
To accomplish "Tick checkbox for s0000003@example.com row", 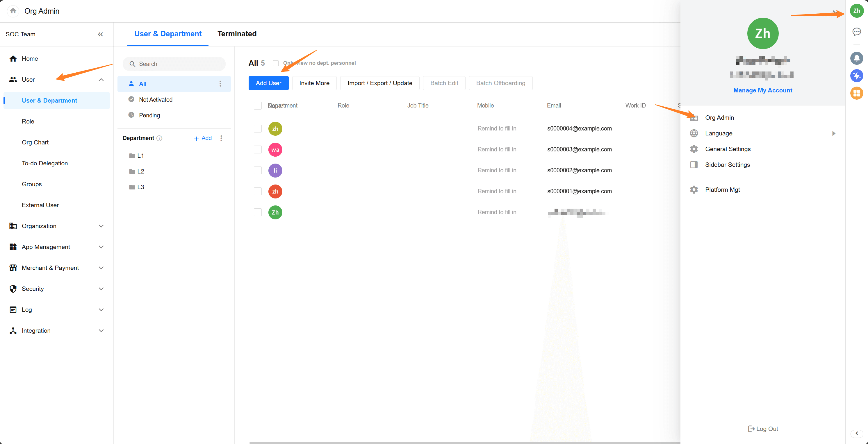I will [x=257, y=149].
